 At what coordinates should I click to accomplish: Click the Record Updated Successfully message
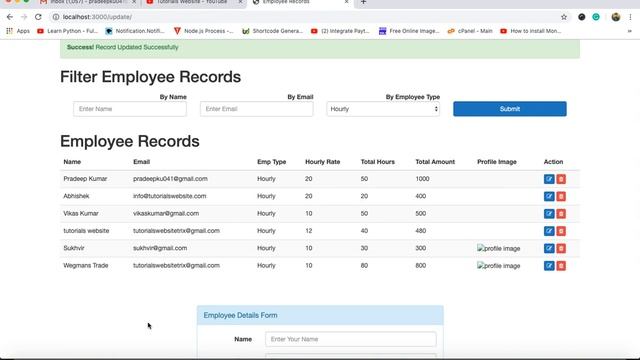137,47
